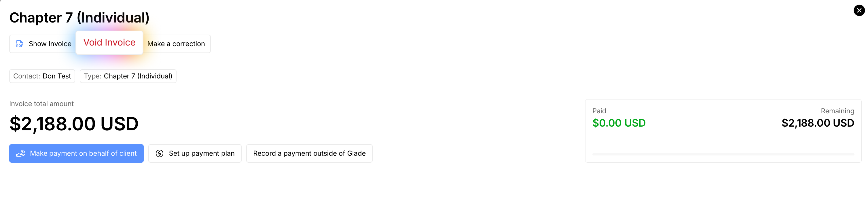This screenshot has height=199, width=868.
Task: Click the payment progress bar
Action: coord(723,154)
